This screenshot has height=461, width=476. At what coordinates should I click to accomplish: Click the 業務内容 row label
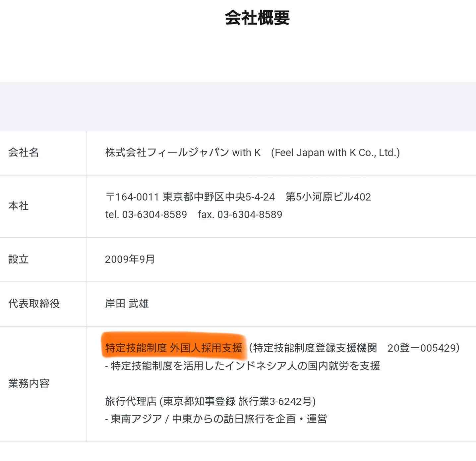point(29,383)
